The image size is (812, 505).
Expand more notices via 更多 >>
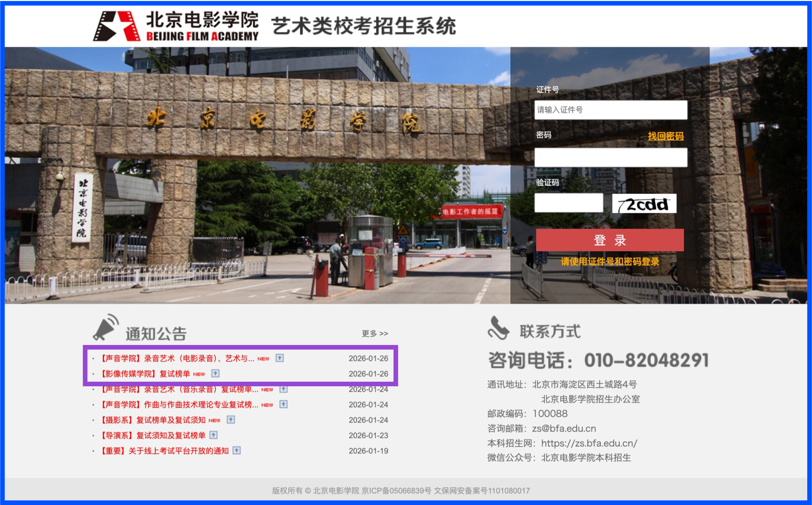click(375, 333)
